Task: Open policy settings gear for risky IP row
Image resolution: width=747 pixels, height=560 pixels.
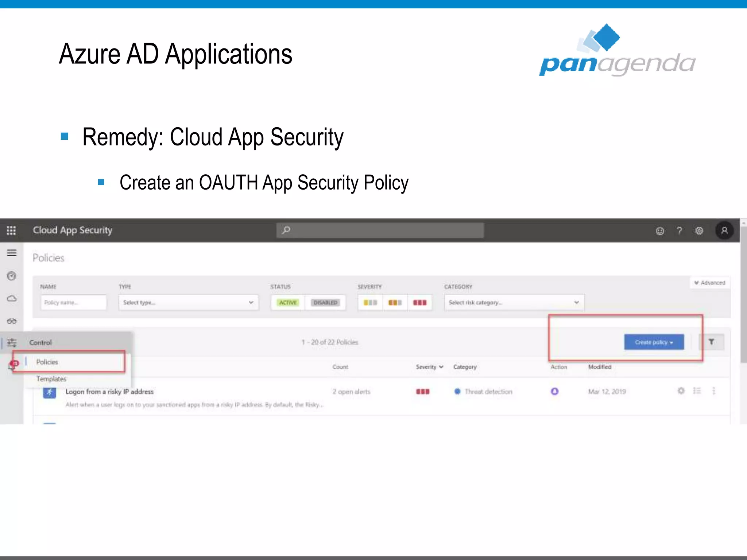Action: click(x=681, y=391)
